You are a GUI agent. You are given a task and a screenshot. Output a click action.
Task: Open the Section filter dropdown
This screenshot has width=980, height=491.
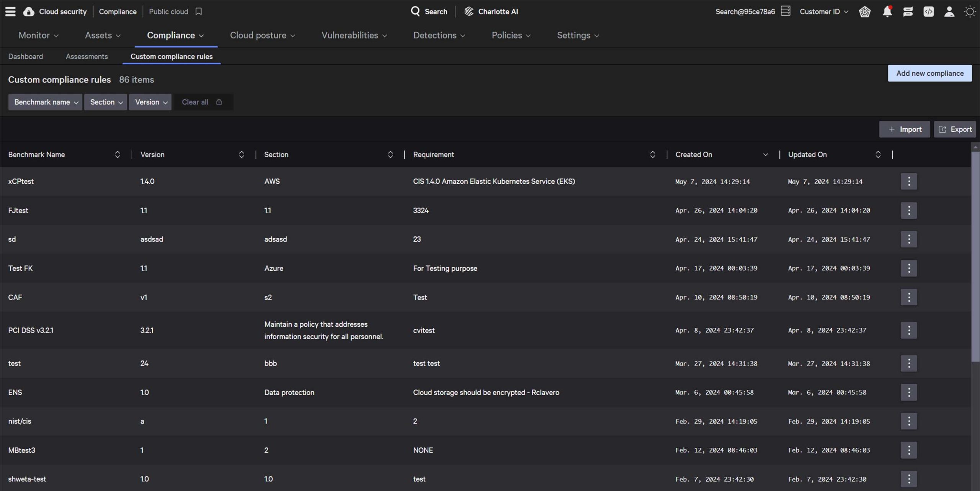point(106,102)
